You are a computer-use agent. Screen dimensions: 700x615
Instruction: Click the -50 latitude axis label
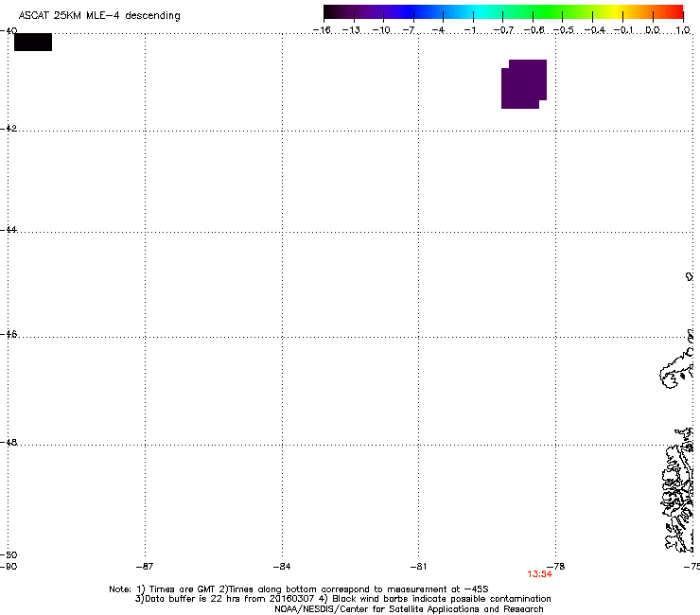9,554
